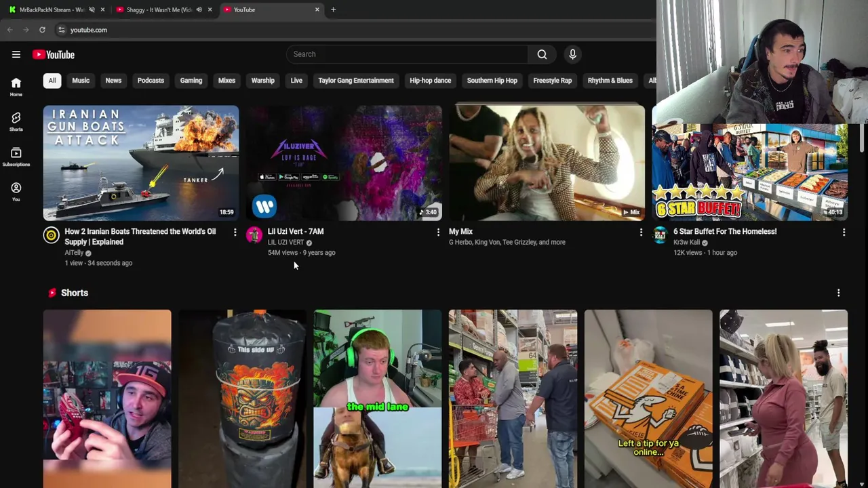Open Kr3w Kali channel avatar

pos(660,235)
